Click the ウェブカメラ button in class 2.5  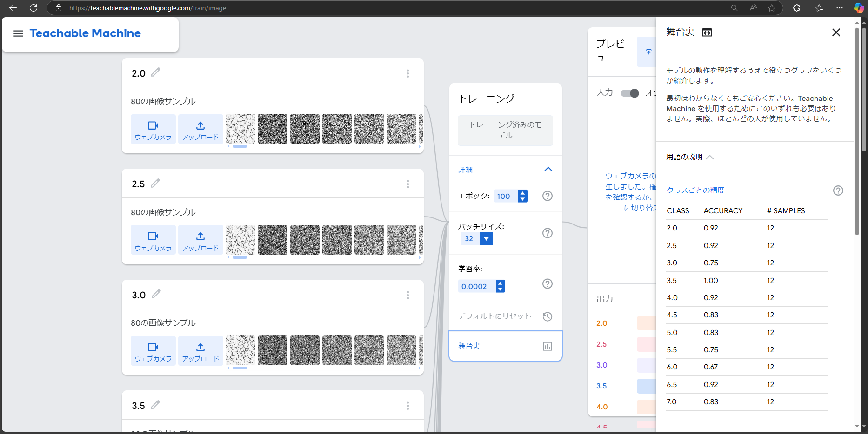(153, 240)
